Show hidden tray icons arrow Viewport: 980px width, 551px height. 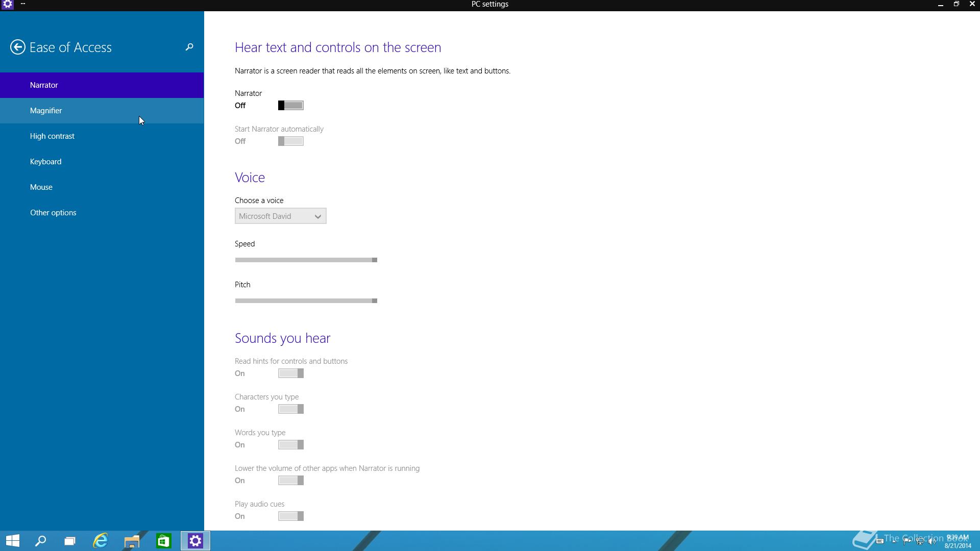(894, 541)
